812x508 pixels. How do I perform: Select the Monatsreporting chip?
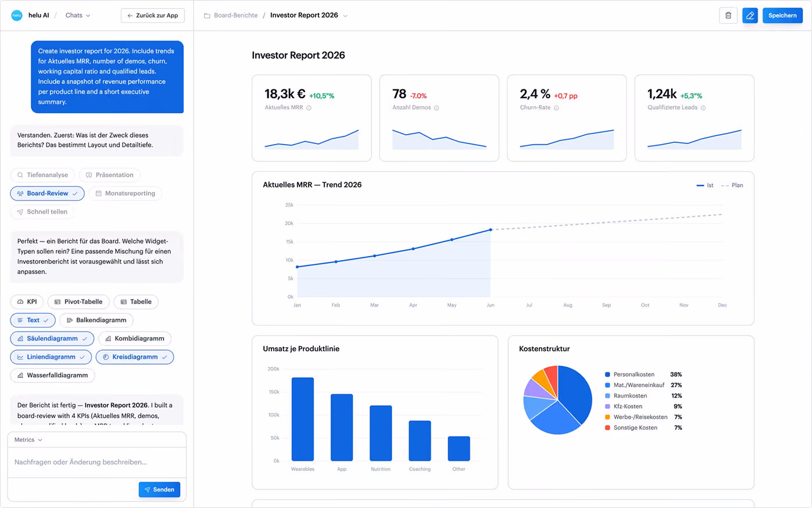coord(125,193)
